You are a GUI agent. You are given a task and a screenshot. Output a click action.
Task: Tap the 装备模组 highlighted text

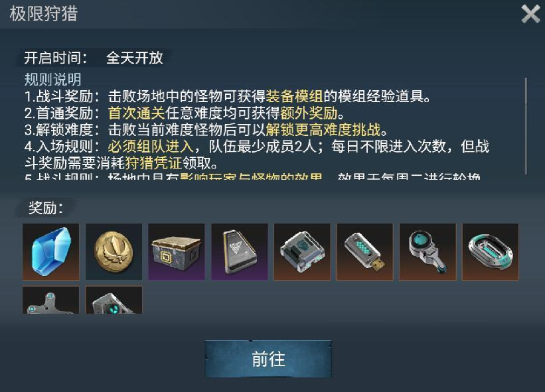(x=294, y=96)
